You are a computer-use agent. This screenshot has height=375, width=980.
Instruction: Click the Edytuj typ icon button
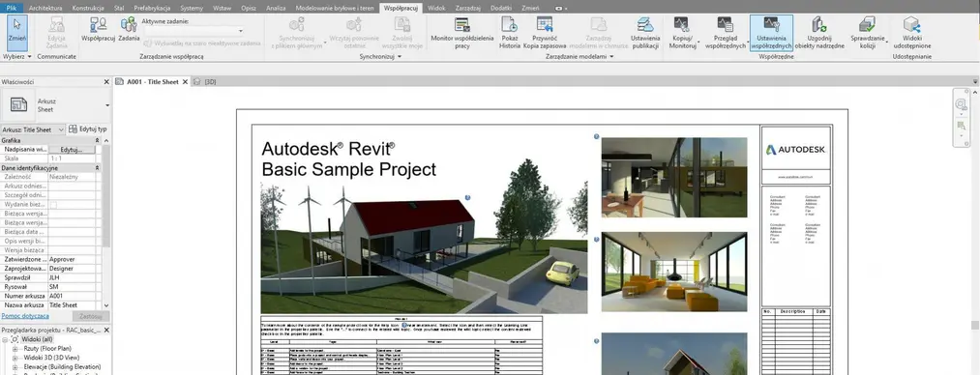click(87, 130)
